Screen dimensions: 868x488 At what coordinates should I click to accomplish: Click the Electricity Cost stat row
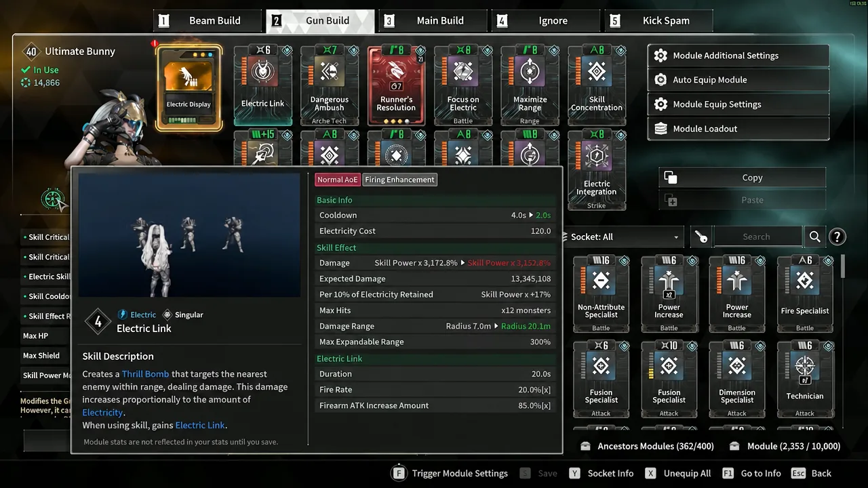click(435, 231)
